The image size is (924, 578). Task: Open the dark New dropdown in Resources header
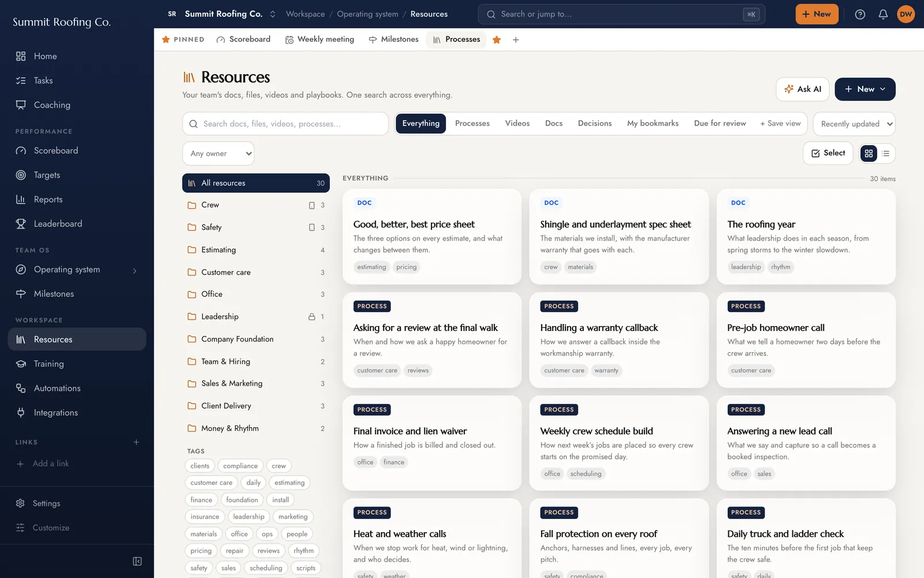(x=865, y=89)
